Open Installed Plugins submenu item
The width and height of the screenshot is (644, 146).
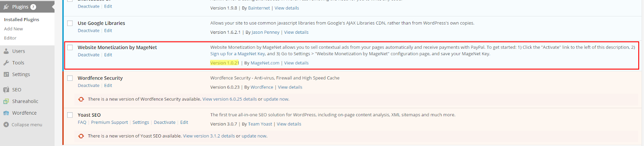22,19
